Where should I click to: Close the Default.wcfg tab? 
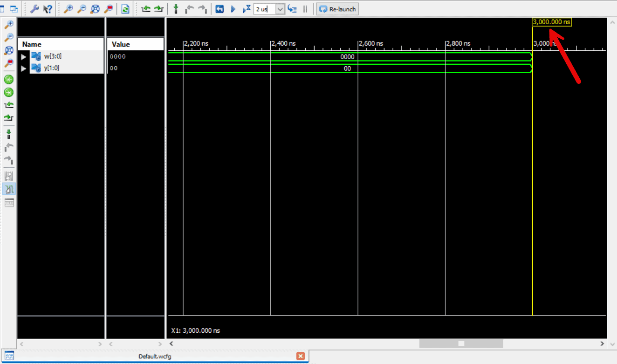click(301, 356)
